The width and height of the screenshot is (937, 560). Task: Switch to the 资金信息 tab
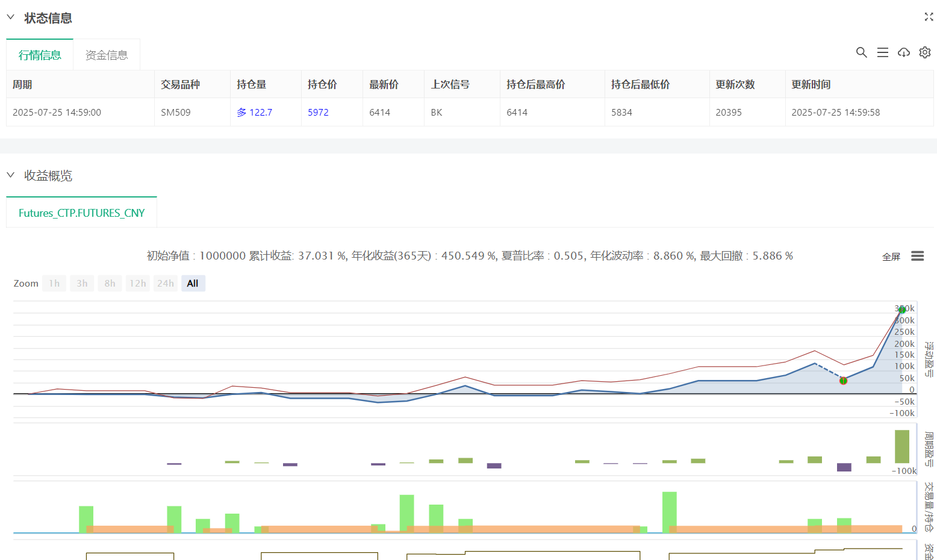click(107, 55)
